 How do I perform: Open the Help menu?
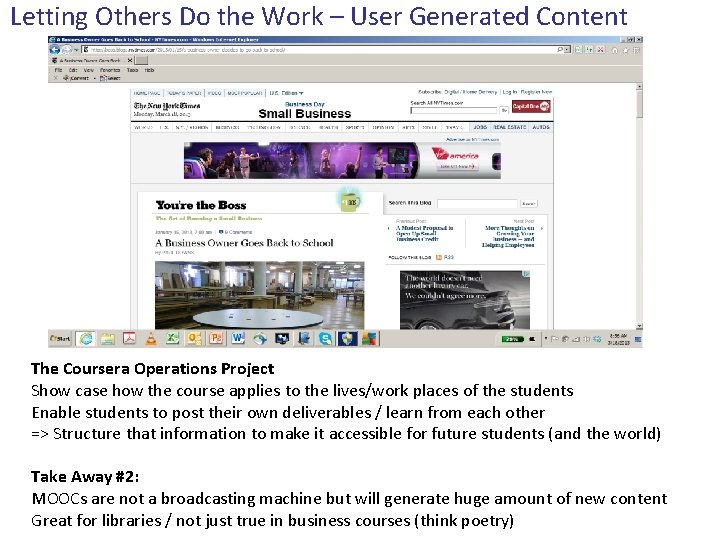coord(149,70)
